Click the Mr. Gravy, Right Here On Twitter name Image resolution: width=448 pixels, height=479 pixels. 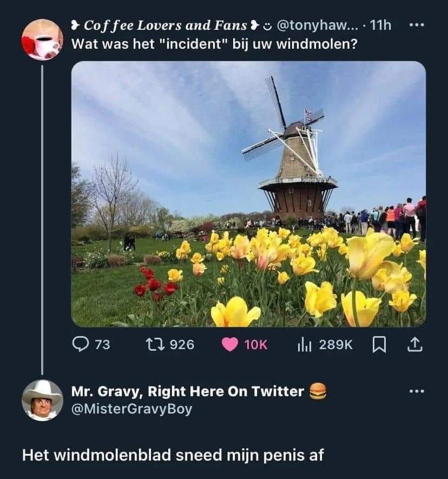click(188, 391)
